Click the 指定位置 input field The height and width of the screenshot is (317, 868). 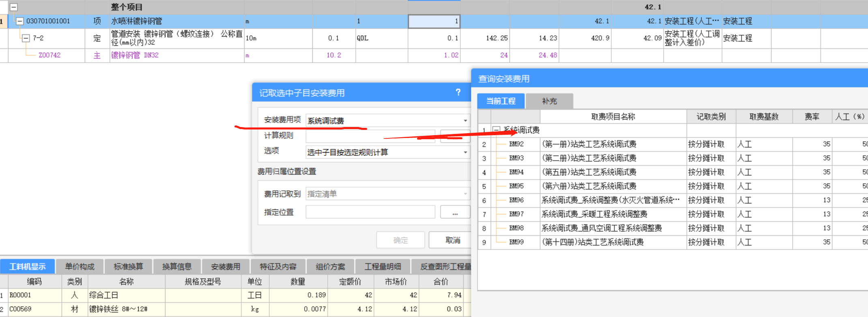(x=370, y=212)
